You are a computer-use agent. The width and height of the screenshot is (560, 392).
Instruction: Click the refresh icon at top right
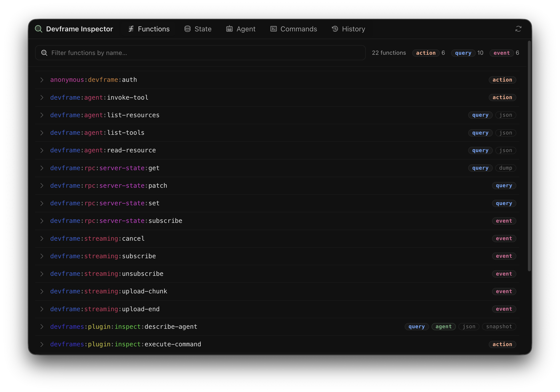[518, 29]
